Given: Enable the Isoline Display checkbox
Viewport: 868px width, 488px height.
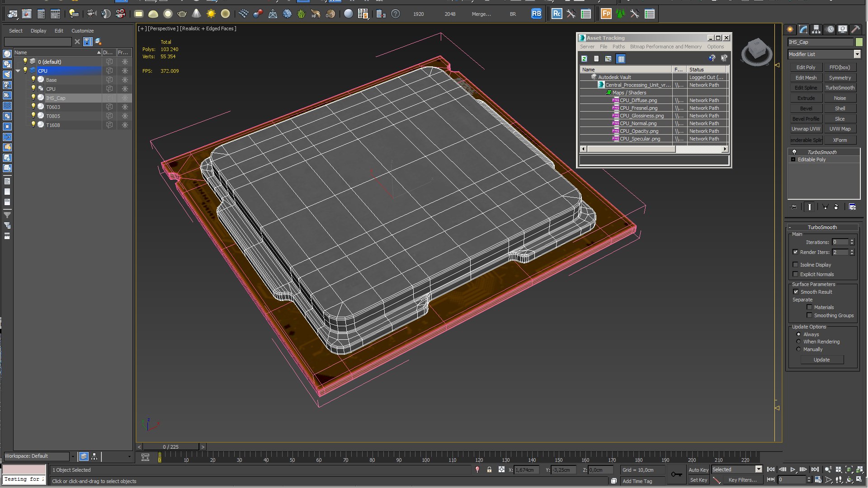Looking at the screenshot, I should click(x=796, y=265).
